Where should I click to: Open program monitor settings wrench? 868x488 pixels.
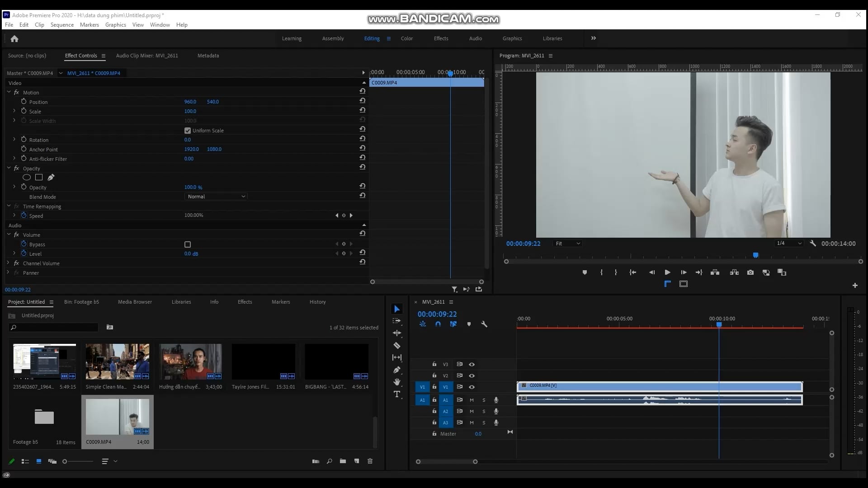coord(813,244)
